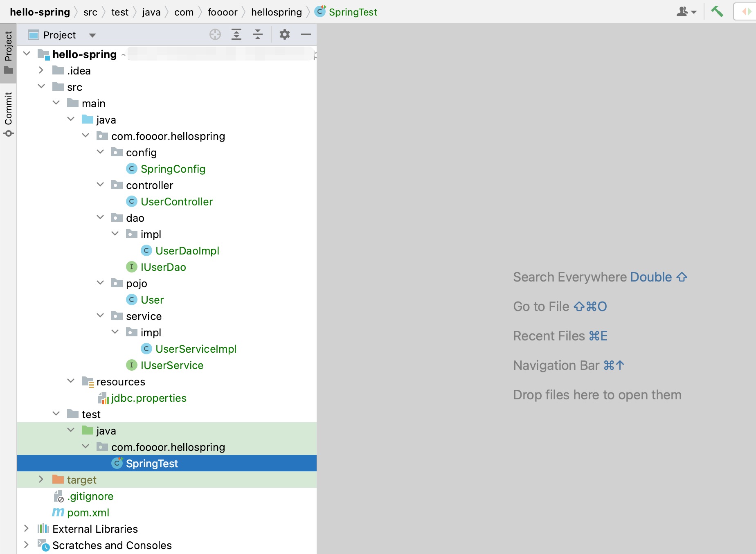This screenshot has height=554, width=756.
Task: Collapse the dao package
Action: (x=100, y=218)
